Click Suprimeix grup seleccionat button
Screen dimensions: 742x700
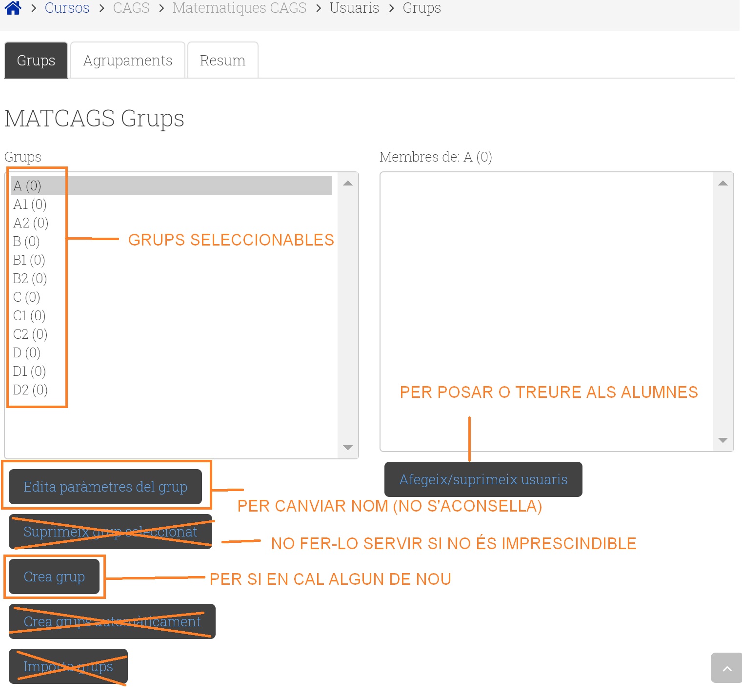pos(110,532)
